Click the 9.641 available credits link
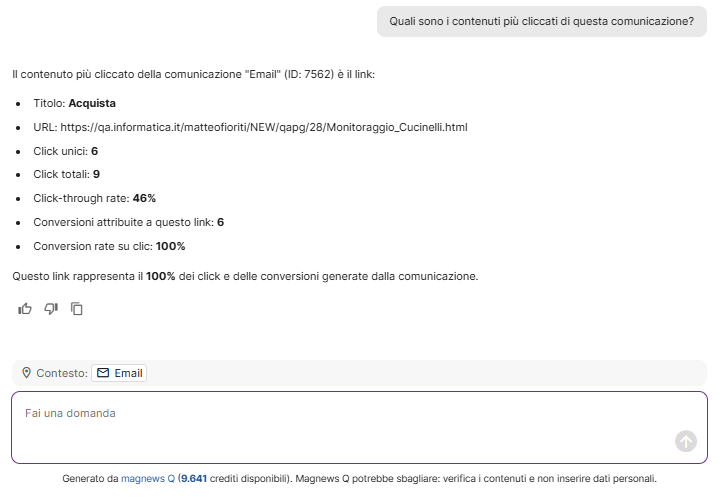This screenshot has width=722, height=502. [194, 479]
